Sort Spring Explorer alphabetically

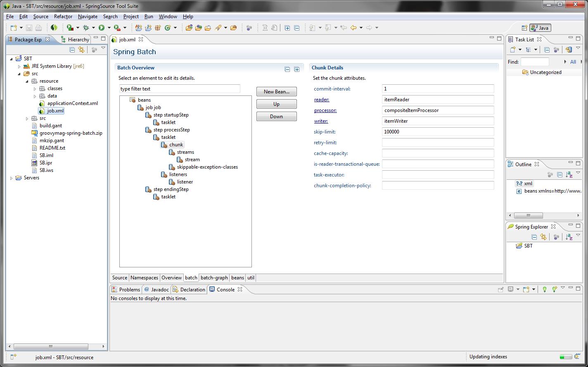click(569, 237)
